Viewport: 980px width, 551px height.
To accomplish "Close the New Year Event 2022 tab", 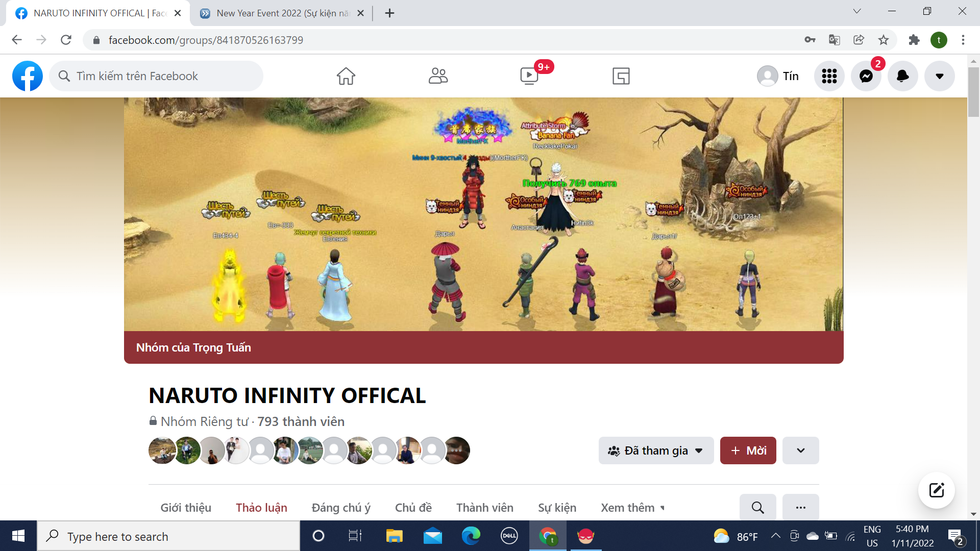I will click(x=360, y=13).
